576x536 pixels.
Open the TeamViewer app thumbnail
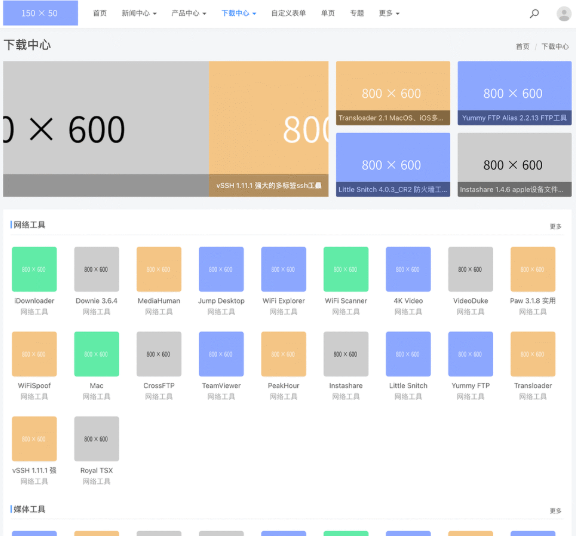221,354
